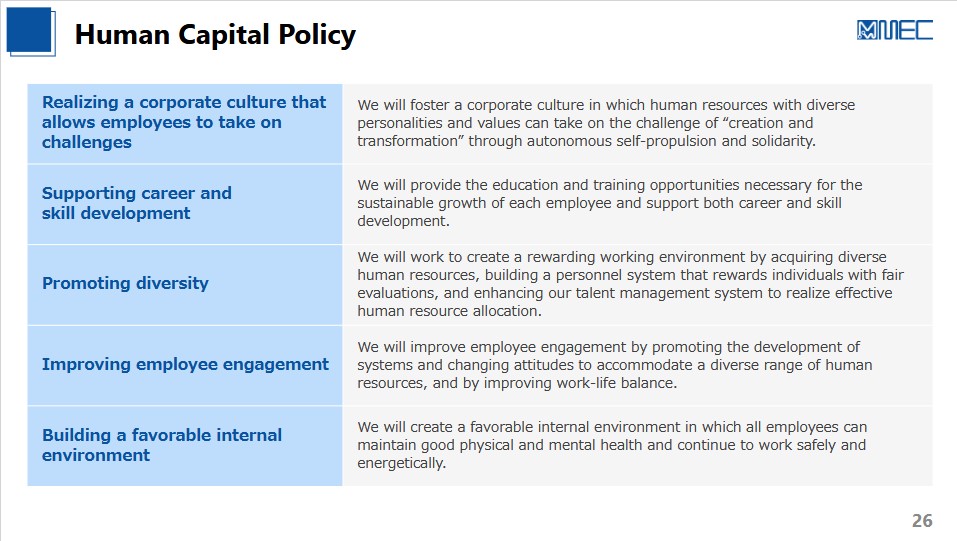This screenshot has width=957, height=541.
Task: Click the word 'energetically' in the last row
Action: 401,463
